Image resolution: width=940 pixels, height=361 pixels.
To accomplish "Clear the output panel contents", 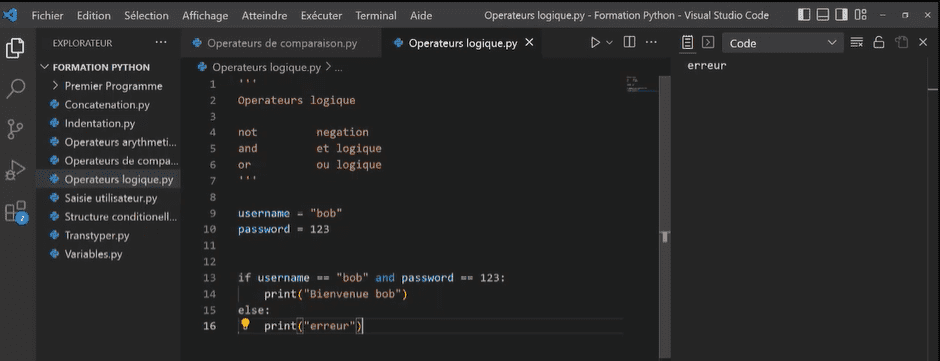I will pyautogui.click(x=857, y=43).
